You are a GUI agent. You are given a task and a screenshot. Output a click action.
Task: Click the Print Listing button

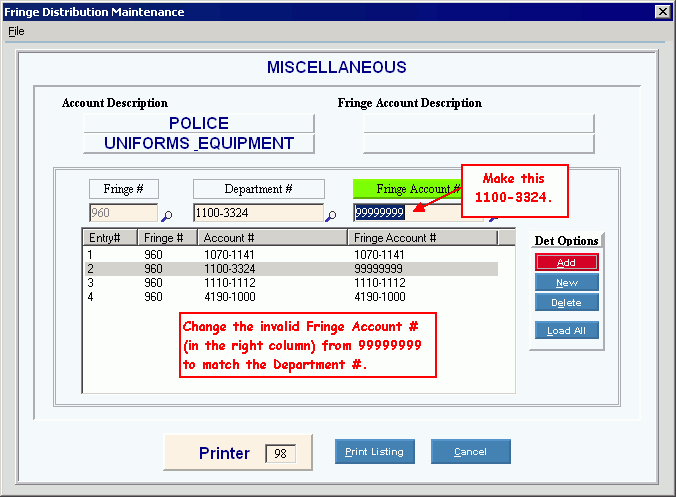(x=374, y=452)
